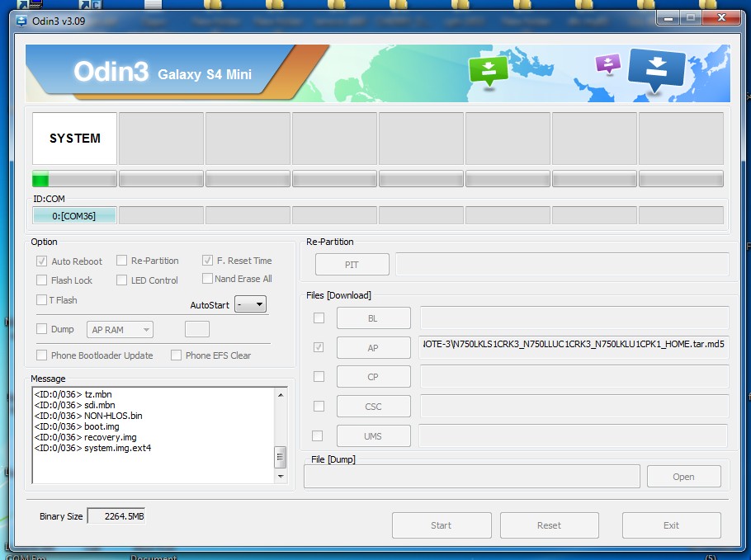This screenshot has width=751, height=560.
Task: Click the SYSTEM status box
Action: [75, 139]
